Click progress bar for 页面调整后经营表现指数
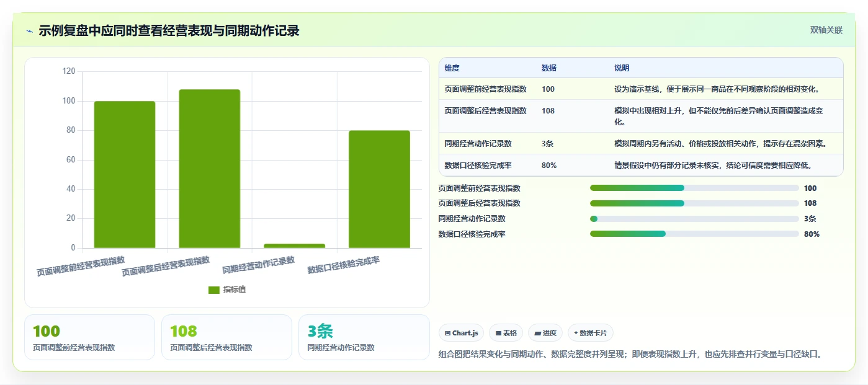Screen dimensions: 868x385 click(694, 203)
